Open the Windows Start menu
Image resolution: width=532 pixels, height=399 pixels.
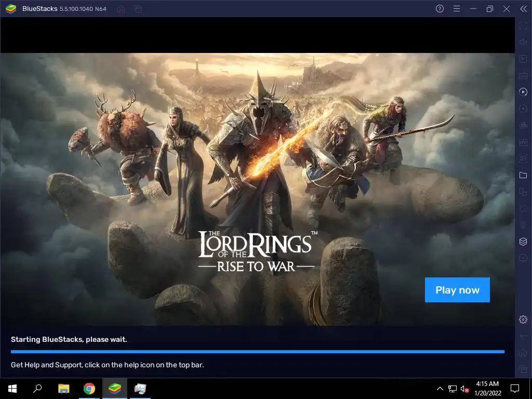pyautogui.click(x=12, y=389)
